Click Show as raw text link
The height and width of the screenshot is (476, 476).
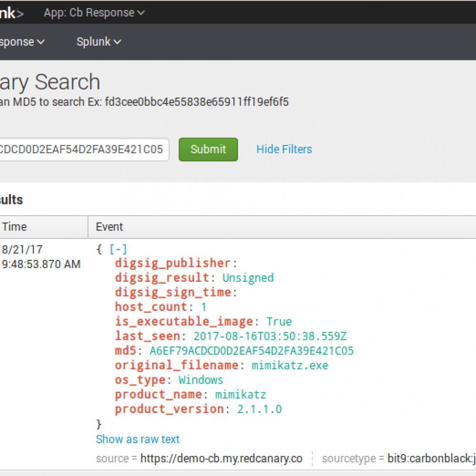[x=138, y=439]
